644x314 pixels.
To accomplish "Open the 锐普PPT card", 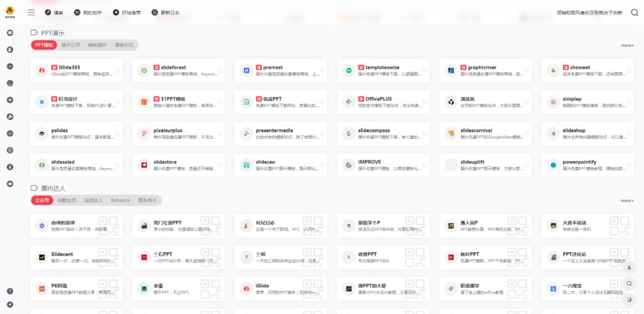I will pyautogui.click(x=383, y=257).
